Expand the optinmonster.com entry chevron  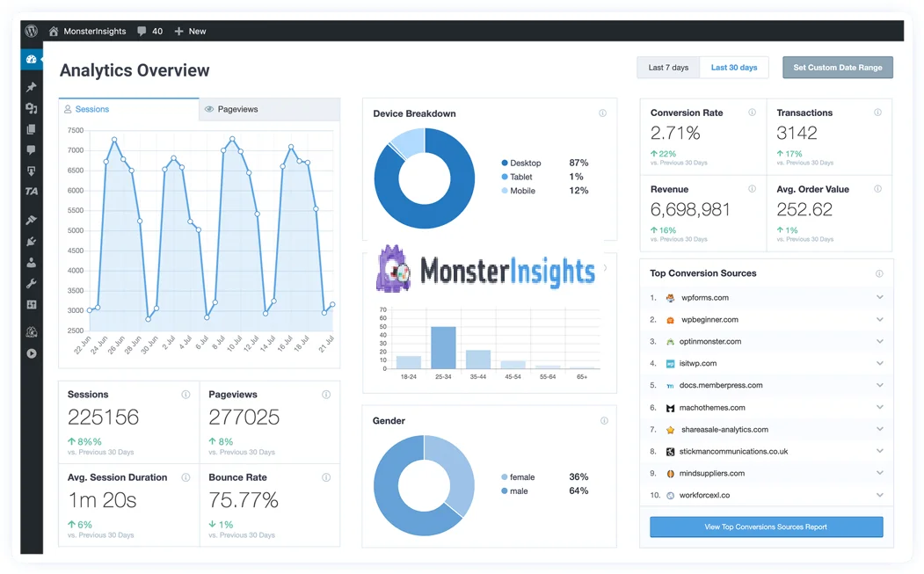[x=879, y=341]
